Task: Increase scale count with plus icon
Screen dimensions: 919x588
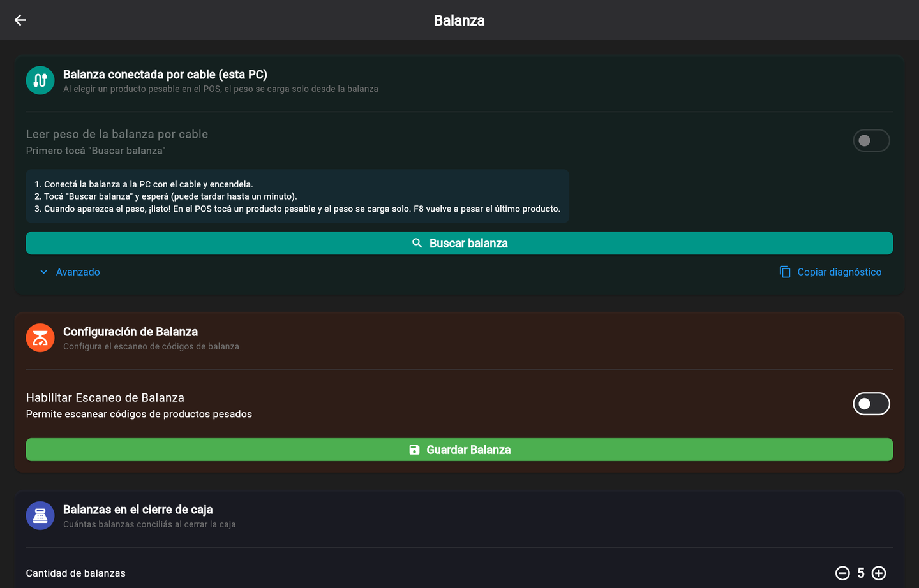Action: coord(879,573)
